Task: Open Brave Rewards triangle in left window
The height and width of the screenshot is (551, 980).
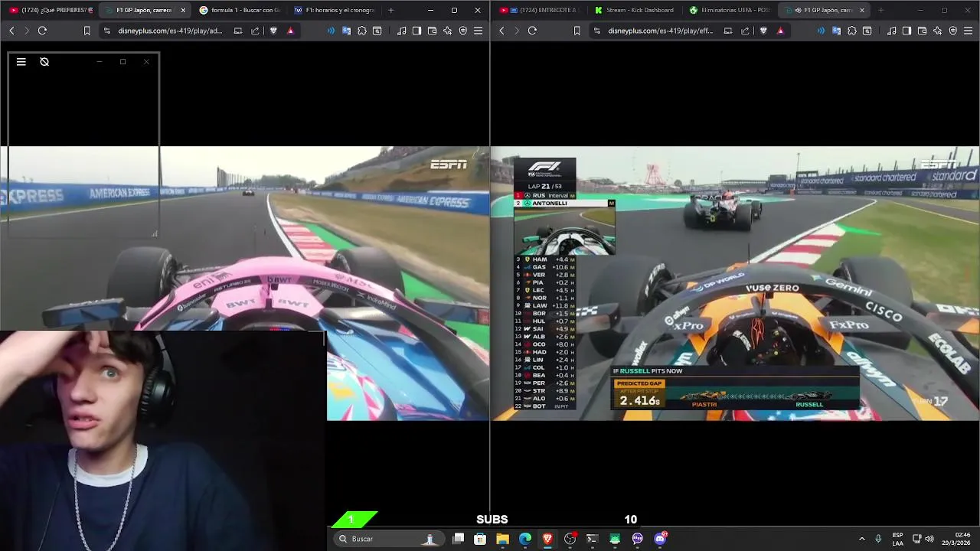Action: tap(290, 31)
